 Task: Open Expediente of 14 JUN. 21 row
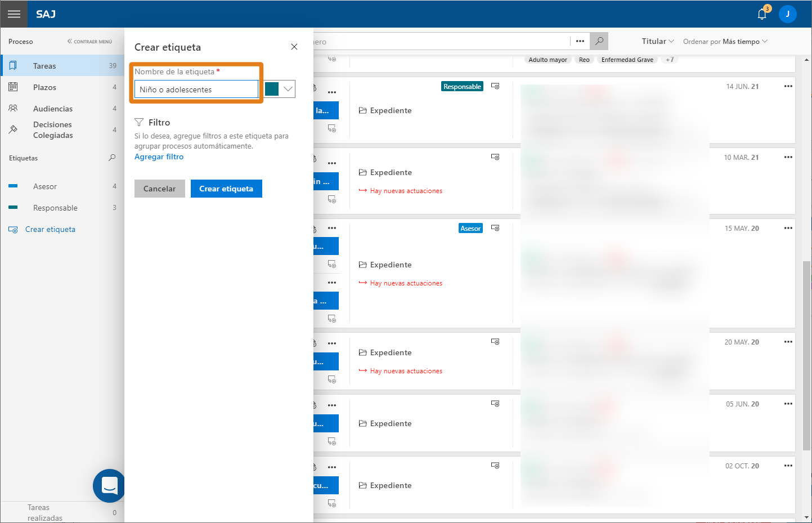tap(385, 110)
